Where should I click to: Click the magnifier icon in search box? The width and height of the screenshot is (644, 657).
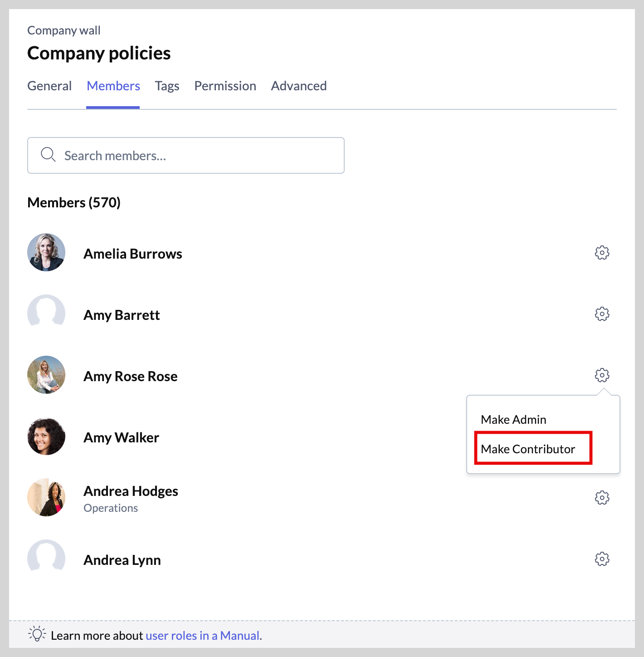click(48, 155)
